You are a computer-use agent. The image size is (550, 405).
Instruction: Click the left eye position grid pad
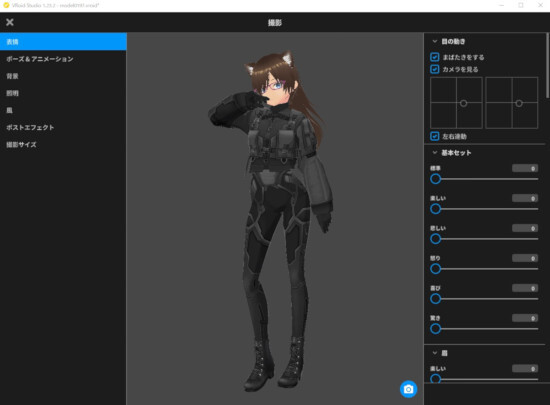tap(456, 103)
